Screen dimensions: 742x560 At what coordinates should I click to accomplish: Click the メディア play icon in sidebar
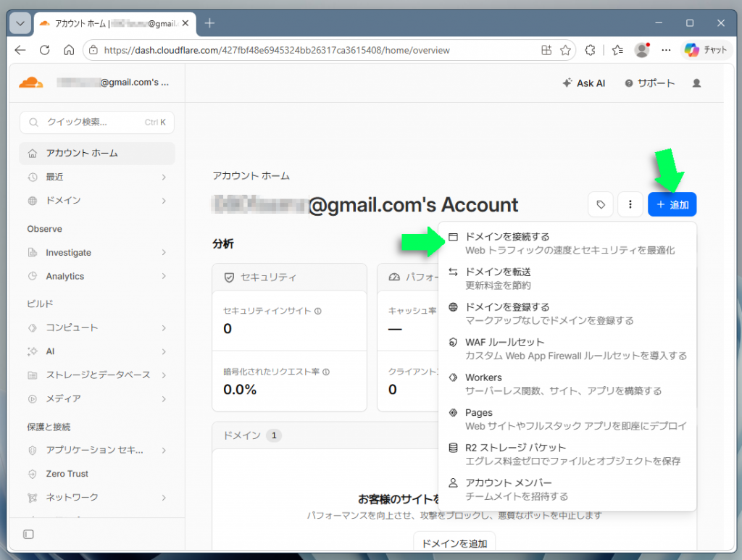click(x=32, y=398)
